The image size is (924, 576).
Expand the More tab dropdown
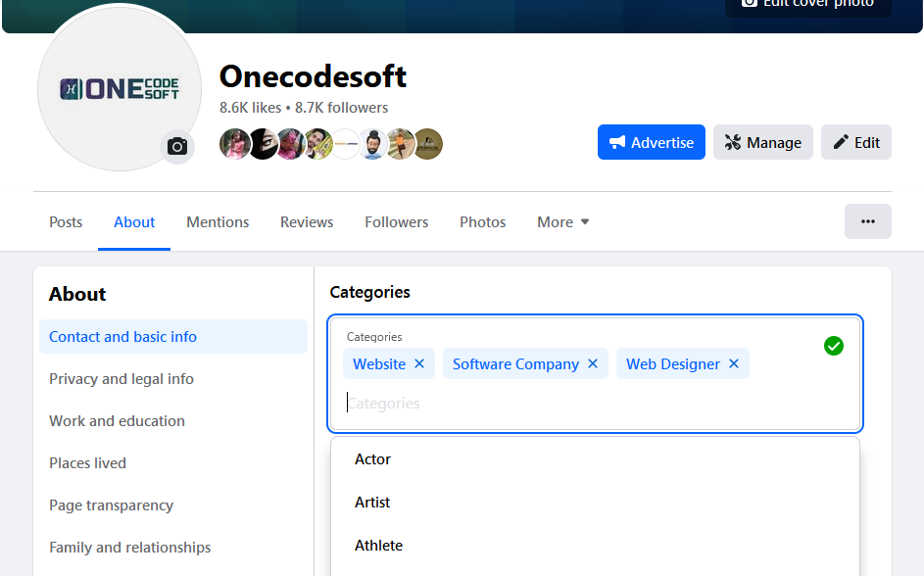(562, 221)
